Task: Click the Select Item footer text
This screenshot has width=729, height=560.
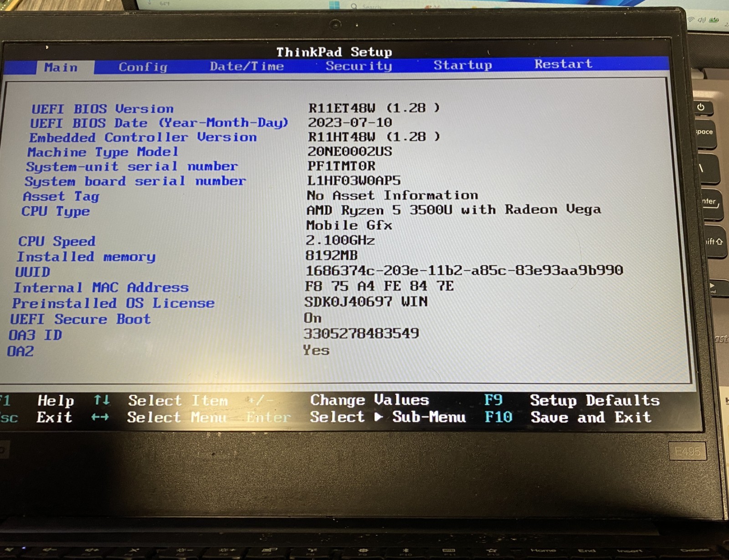Action: 178,401
